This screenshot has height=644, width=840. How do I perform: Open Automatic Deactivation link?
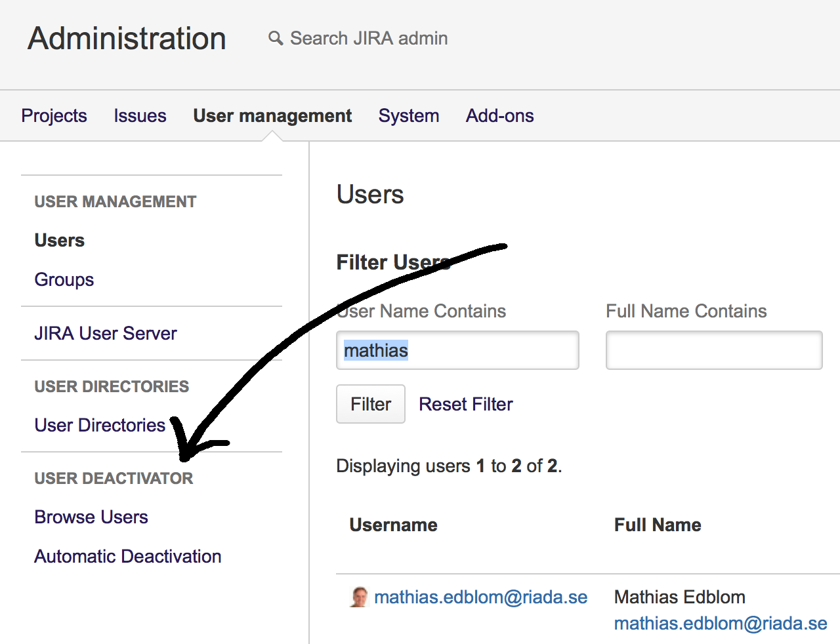pos(128,556)
